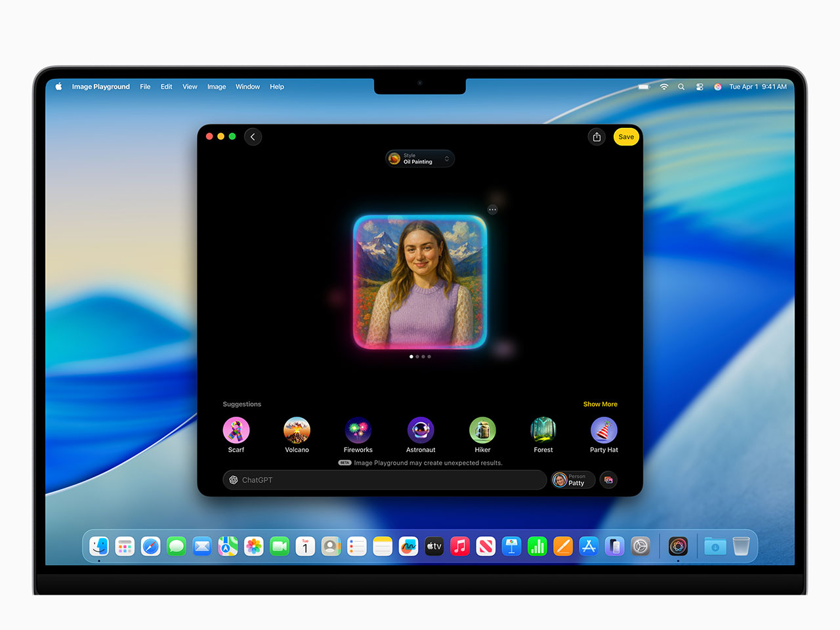840x630 pixels.
Task: Open the three-dot options on the image
Action: [493, 209]
